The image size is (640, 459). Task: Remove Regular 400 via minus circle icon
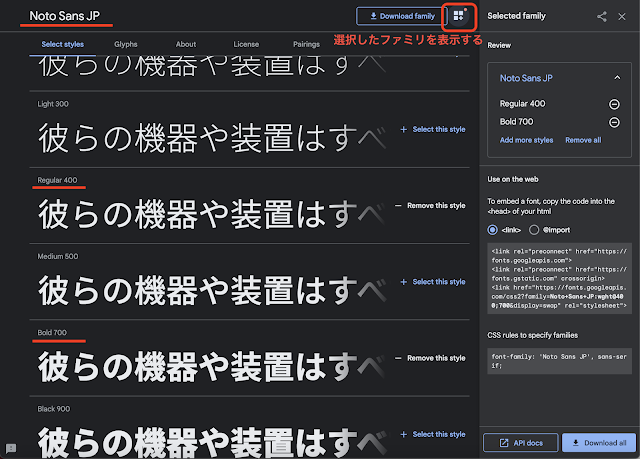[x=614, y=104]
